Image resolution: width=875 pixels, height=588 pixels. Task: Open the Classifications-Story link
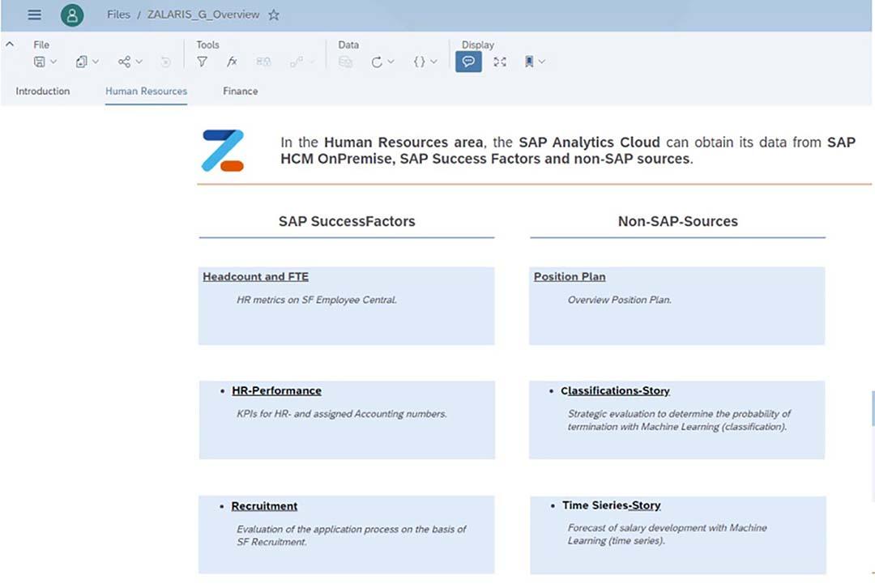tap(615, 391)
